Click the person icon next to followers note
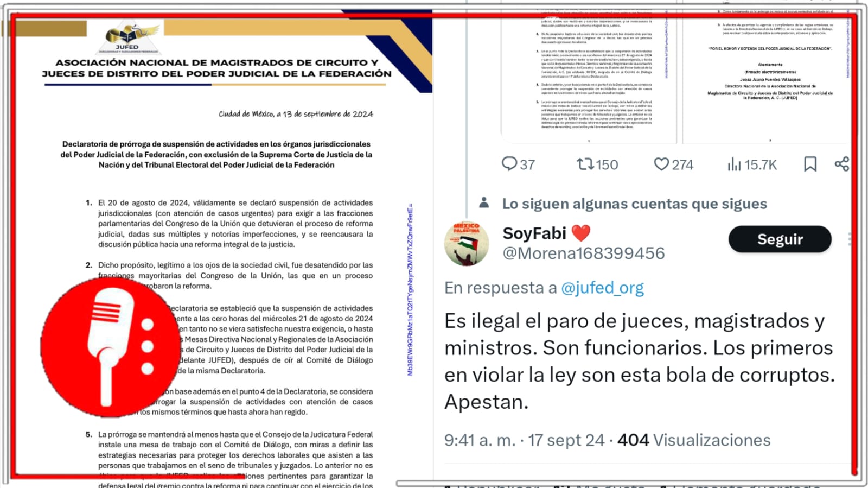 [484, 203]
